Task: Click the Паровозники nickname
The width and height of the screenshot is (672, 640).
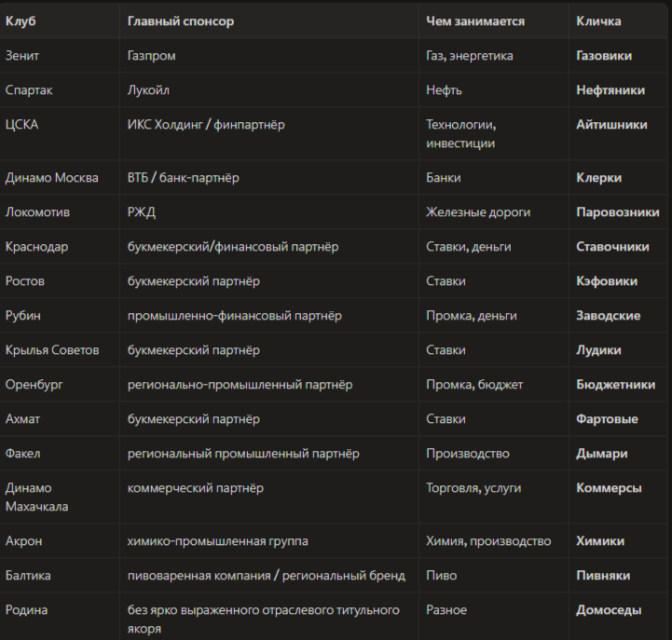Action: tap(618, 212)
